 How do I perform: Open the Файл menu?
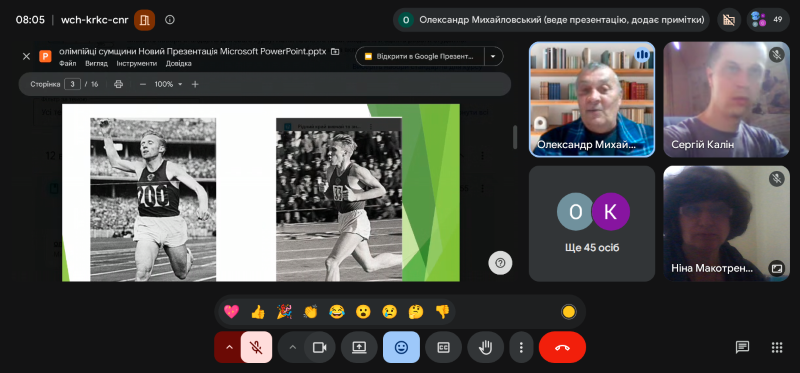point(67,64)
